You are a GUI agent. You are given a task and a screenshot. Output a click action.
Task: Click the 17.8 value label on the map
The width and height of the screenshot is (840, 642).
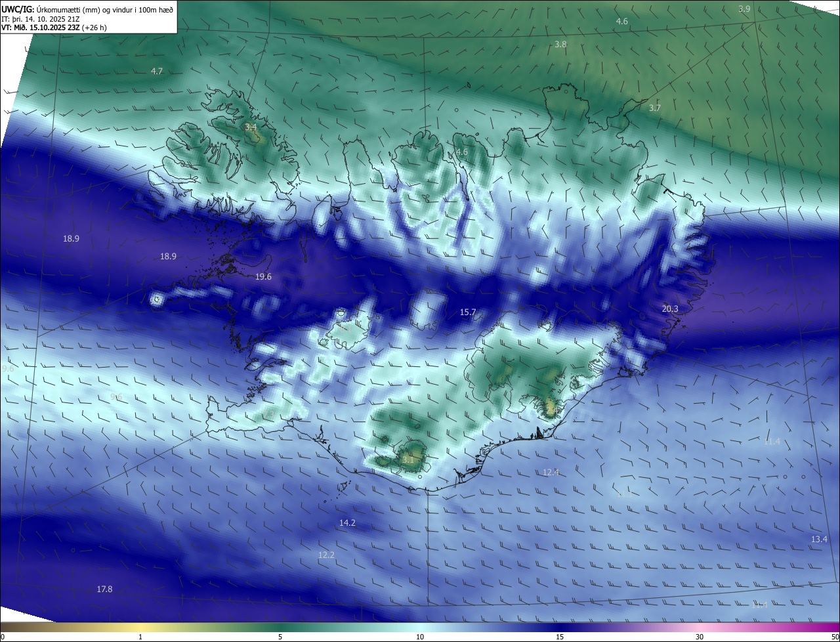coord(104,589)
